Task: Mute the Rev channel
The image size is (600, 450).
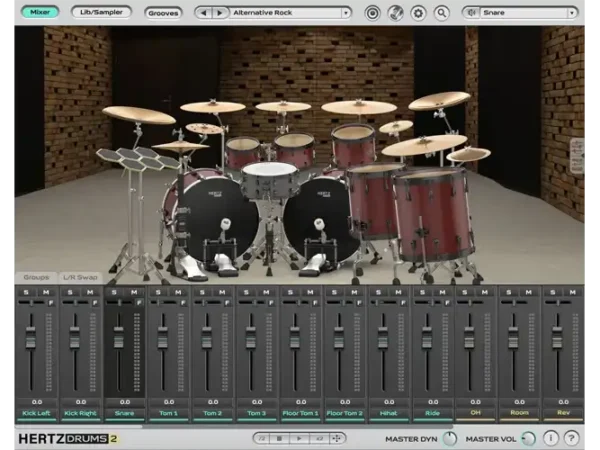Action: (573, 292)
